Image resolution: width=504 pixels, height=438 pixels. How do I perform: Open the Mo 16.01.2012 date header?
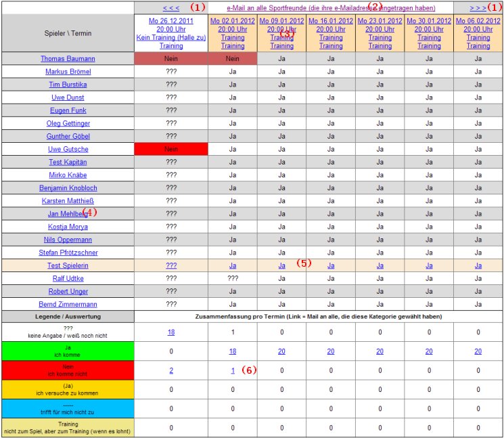[331, 33]
